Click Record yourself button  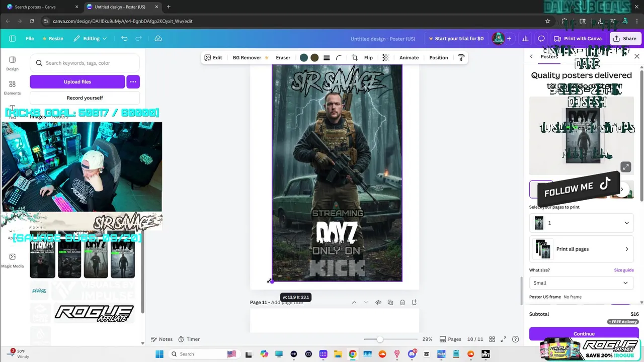click(85, 98)
